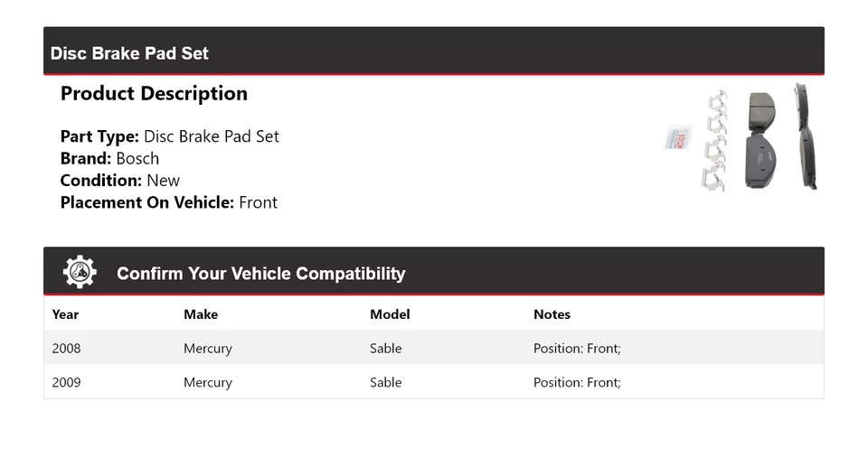
Task: Click Sable in the 2009 row
Action: pyautogui.click(x=385, y=382)
